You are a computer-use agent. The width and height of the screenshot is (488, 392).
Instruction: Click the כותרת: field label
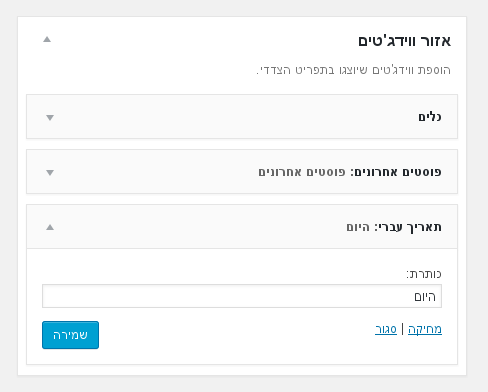[424, 274]
